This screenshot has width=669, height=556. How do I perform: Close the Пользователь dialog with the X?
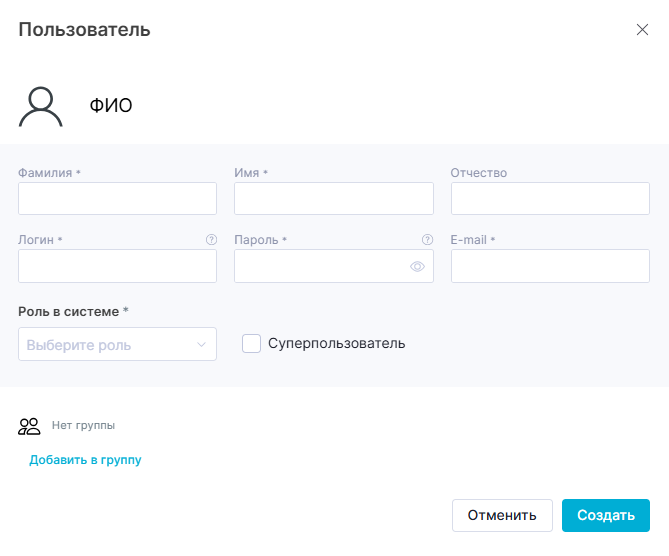[642, 30]
